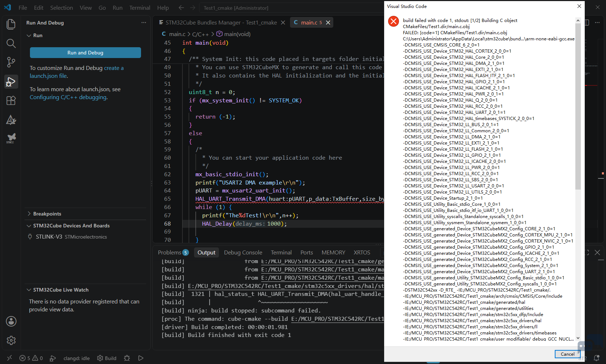Go forward with the navigation arrow

193,8
